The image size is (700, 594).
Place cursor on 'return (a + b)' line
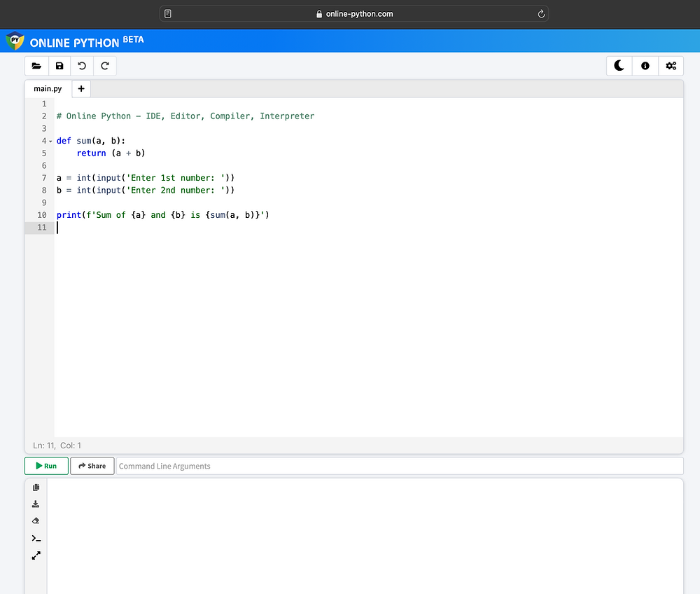point(111,153)
